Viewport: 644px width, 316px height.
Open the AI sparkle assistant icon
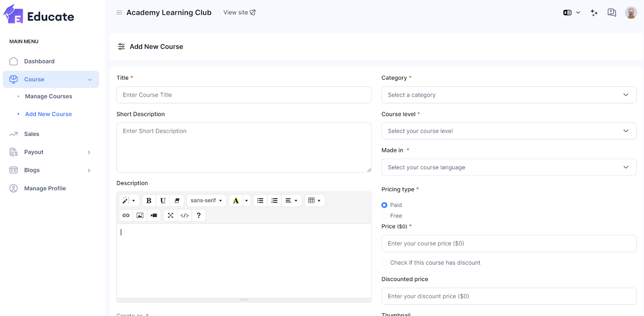(594, 12)
